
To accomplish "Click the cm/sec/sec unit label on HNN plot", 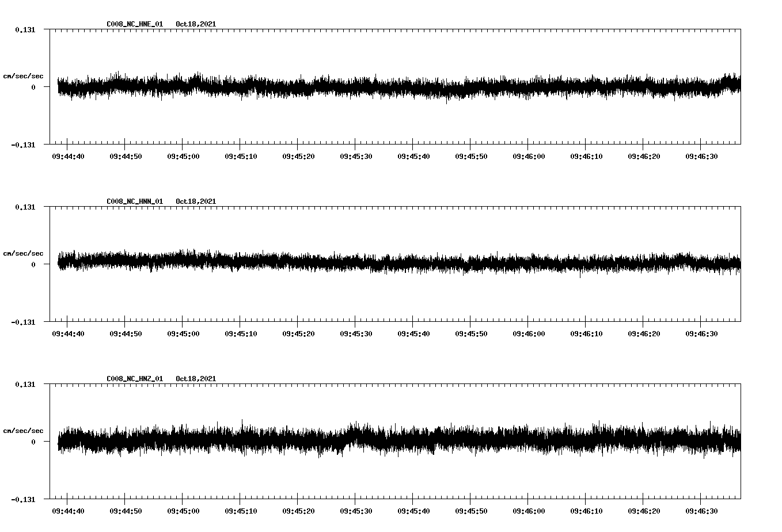I will coord(23,253).
